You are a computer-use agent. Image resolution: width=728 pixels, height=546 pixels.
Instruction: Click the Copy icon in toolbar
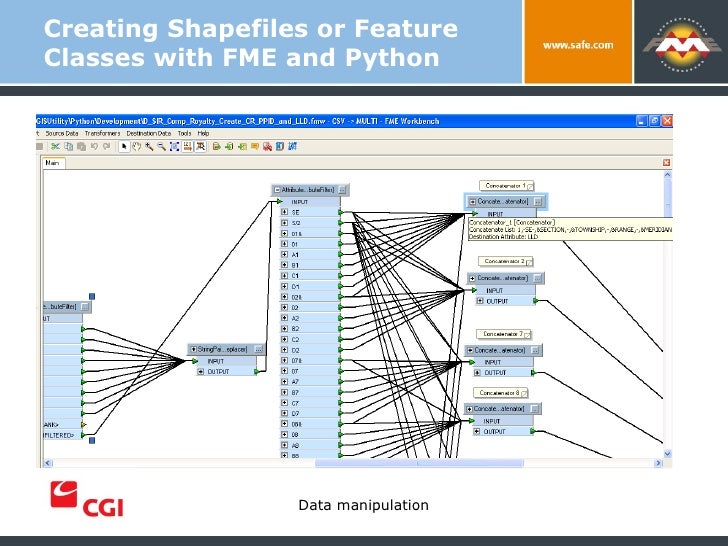pyautogui.click(x=68, y=147)
